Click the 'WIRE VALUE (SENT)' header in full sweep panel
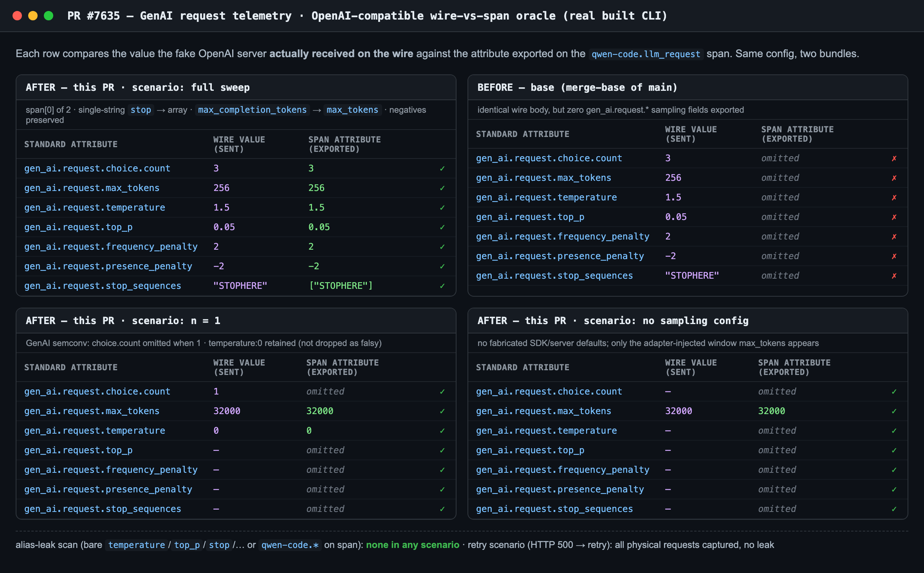924x573 pixels. pyautogui.click(x=239, y=144)
